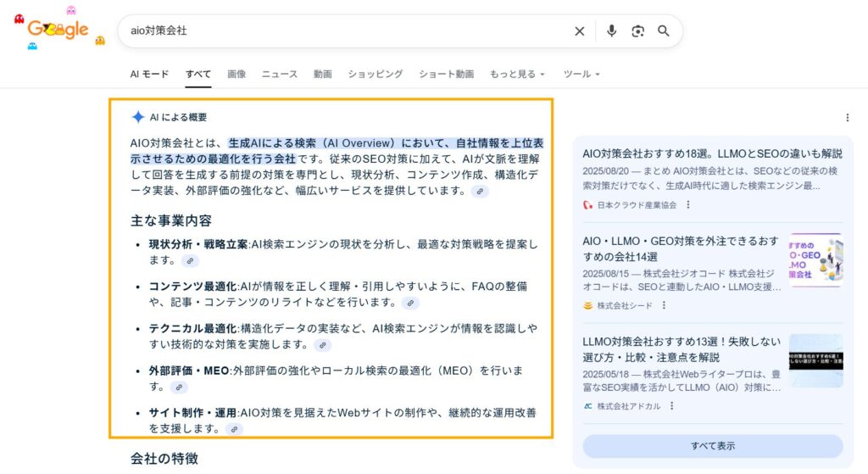Clear the search box with the X icon
The width and height of the screenshot is (868, 474).
coord(580,31)
